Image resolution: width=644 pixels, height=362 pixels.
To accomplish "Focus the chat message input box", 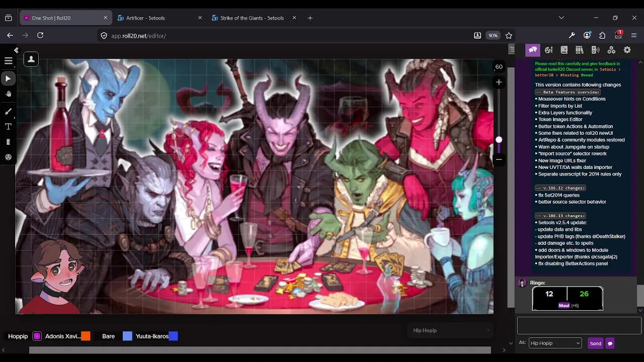I will [579, 325].
